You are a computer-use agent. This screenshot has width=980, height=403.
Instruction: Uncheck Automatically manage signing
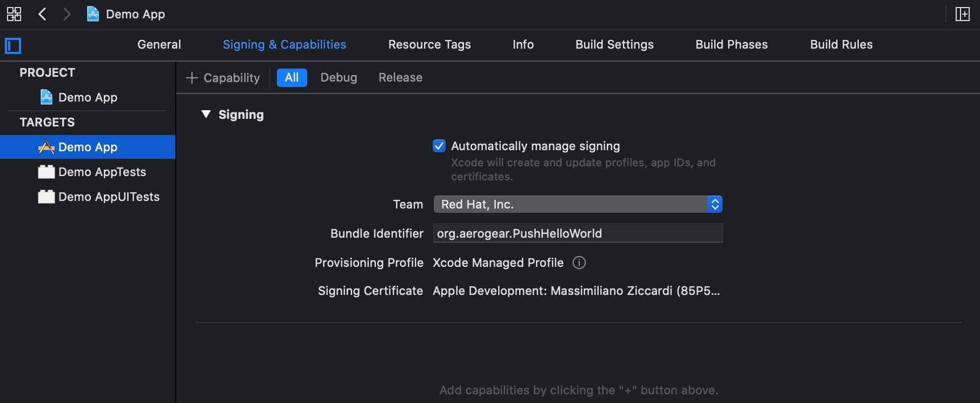pos(439,146)
